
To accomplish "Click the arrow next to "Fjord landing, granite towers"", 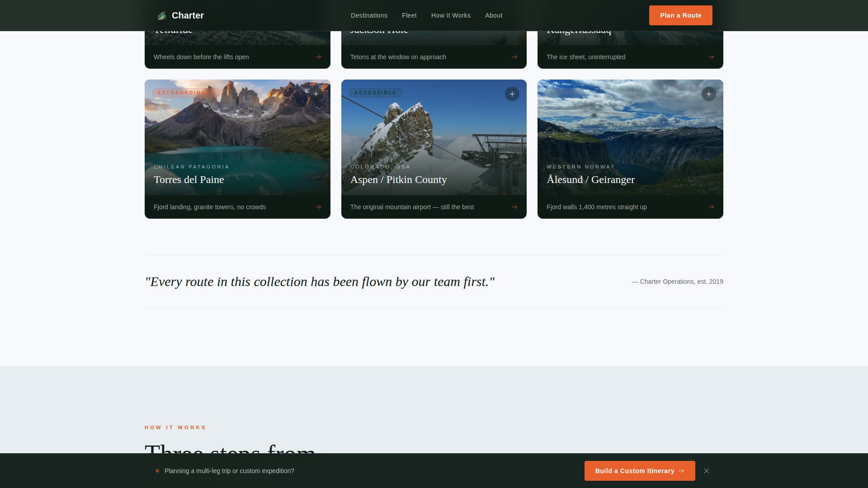I will pos(318,207).
